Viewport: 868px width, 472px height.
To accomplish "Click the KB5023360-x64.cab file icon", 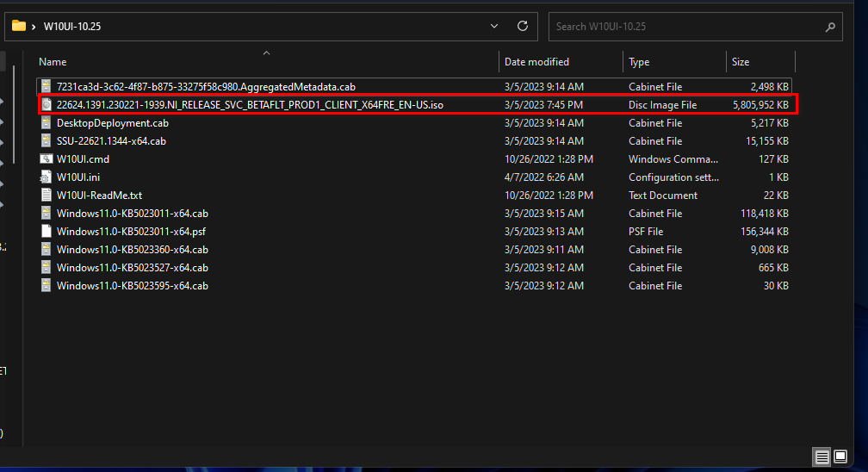I will (46, 249).
